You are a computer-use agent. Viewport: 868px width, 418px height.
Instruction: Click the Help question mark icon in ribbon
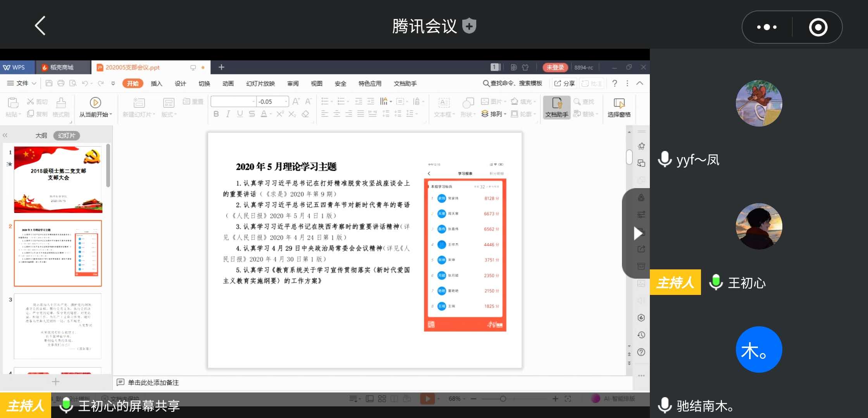coord(615,83)
